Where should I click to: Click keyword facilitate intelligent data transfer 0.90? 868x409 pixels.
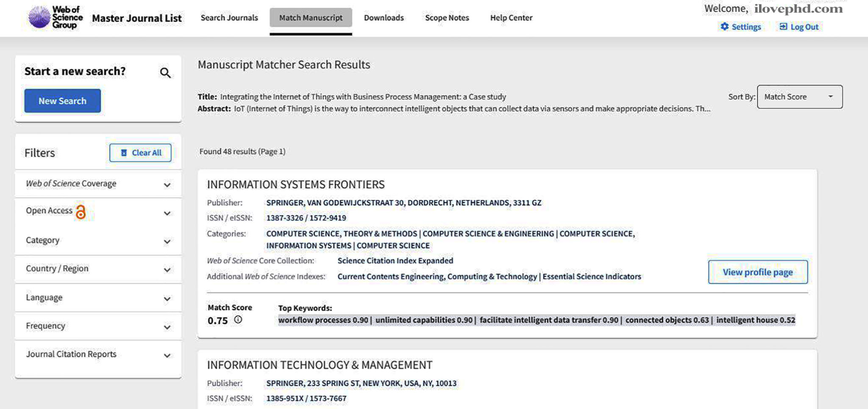[549, 320]
